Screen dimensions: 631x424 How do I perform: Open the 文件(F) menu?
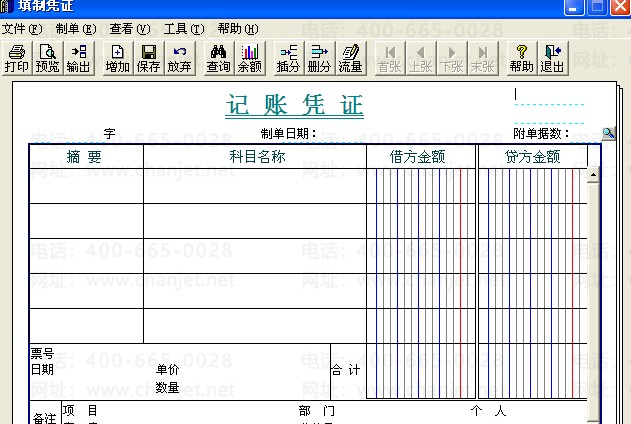tap(22, 29)
